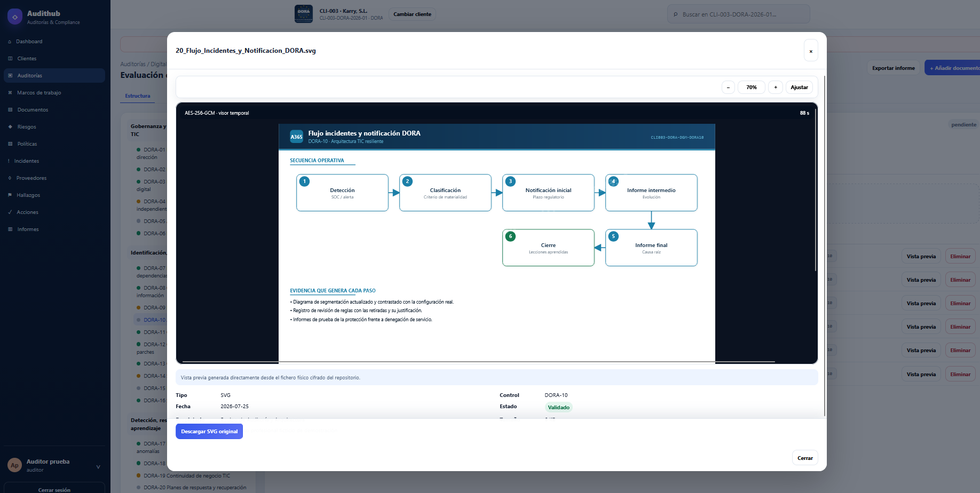The height and width of the screenshot is (493, 980).
Task: Click Exportar informe button
Action: click(x=894, y=68)
